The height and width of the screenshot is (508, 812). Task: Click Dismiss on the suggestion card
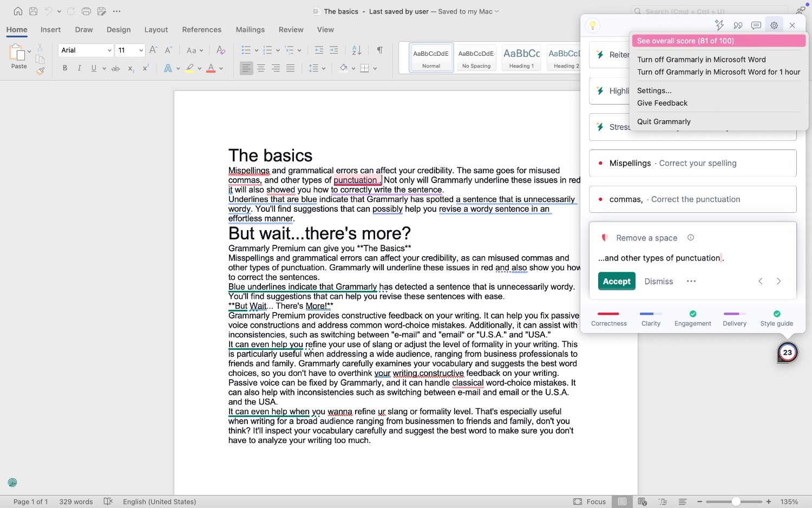coord(658,281)
